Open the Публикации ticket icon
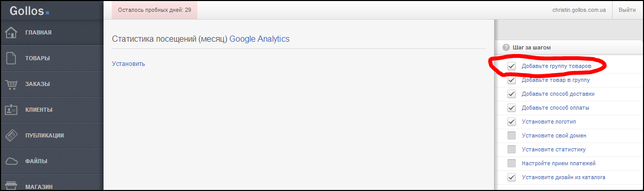The image size is (644, 191). [x=11, y=135]
